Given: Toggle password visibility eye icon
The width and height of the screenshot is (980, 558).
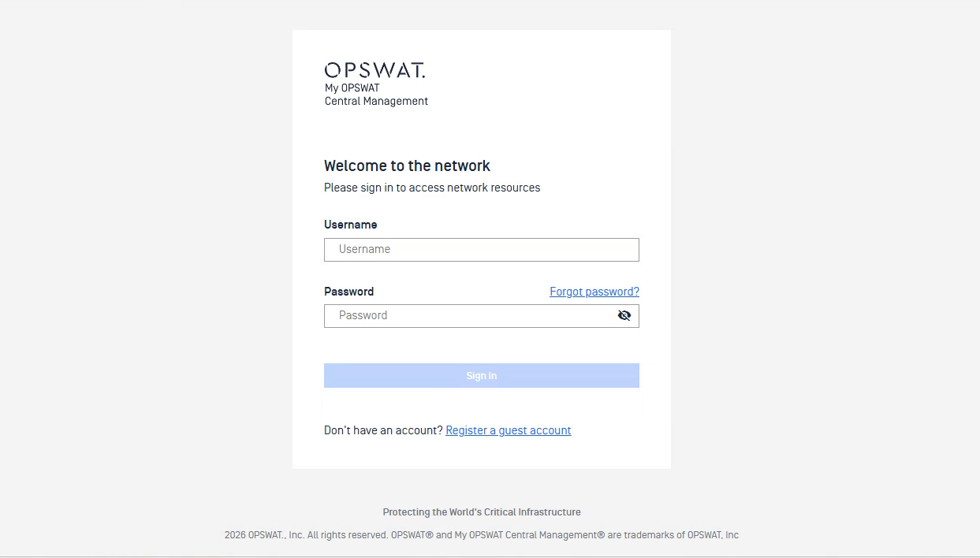Looking at the screenshot, I should click(x=624, y=315).
